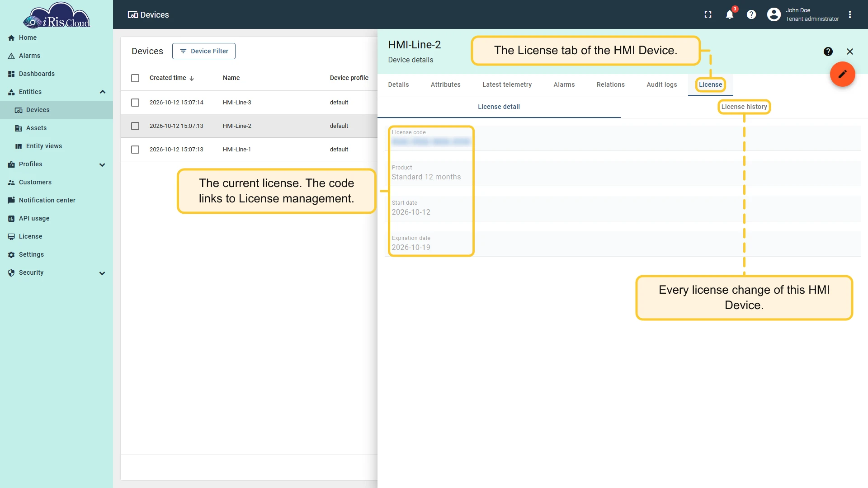
Task: Open the top bar three-dot menu
Action: pyautogui.click(x=850, y=14)
